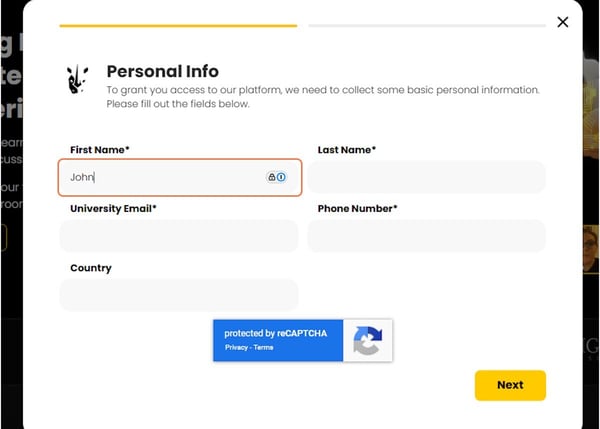The width and height of the screenshot is (600, 429).
Task: Select the University Email input field
Action: 179,236
